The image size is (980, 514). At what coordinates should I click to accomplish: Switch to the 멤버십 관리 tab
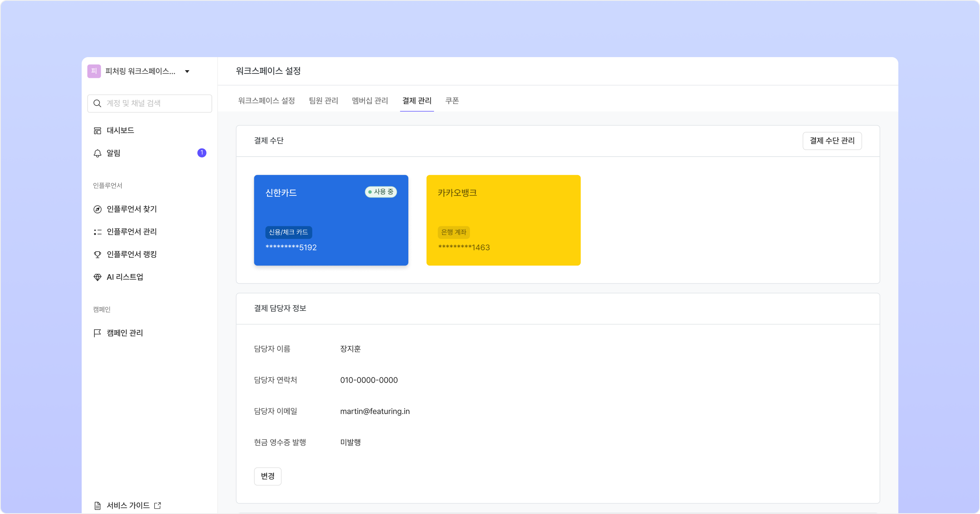tap(370, 100)
